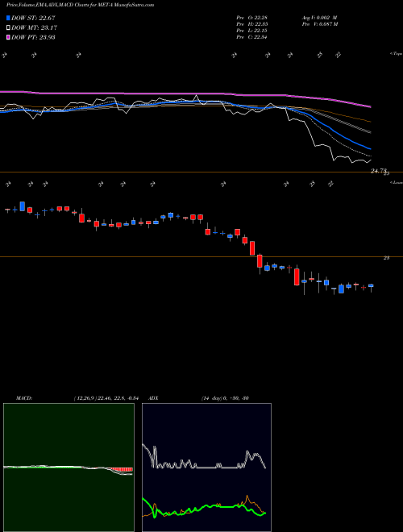Click the MACD values (12,26,9) readout

coord(106,398)
